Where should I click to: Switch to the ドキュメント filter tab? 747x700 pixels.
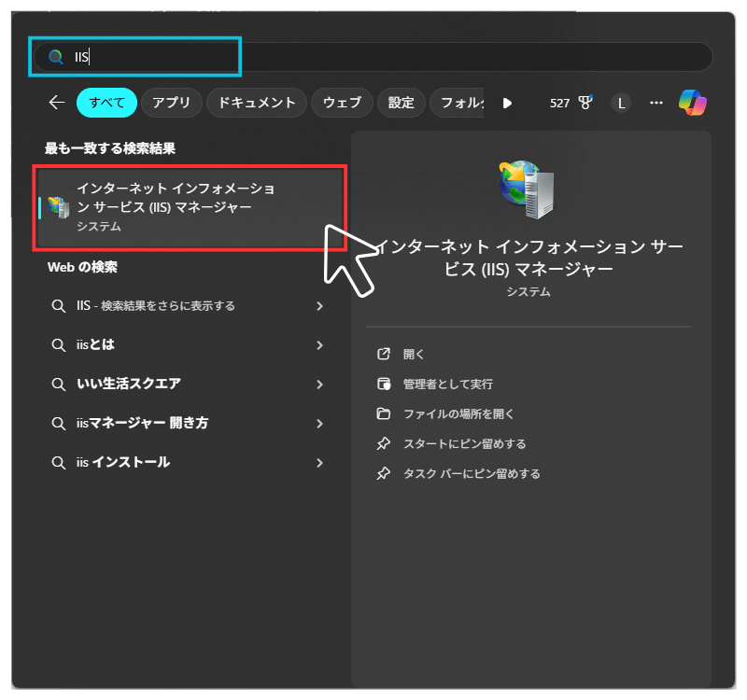point(256,103)
